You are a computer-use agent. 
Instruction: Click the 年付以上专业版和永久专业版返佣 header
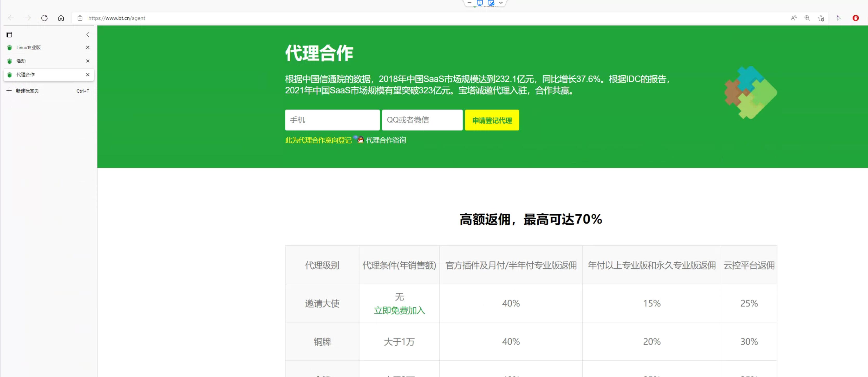pyautogui.click(x=652, y=265)
